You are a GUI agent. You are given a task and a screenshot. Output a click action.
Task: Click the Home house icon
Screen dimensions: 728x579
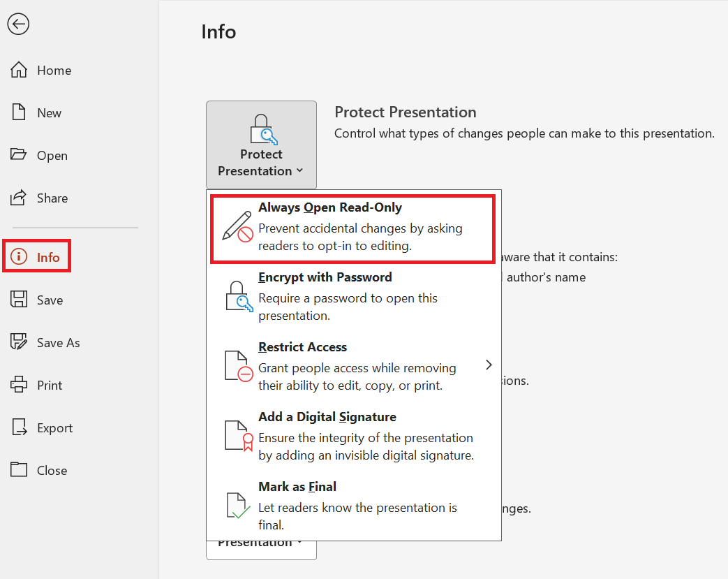click(19, 70)
